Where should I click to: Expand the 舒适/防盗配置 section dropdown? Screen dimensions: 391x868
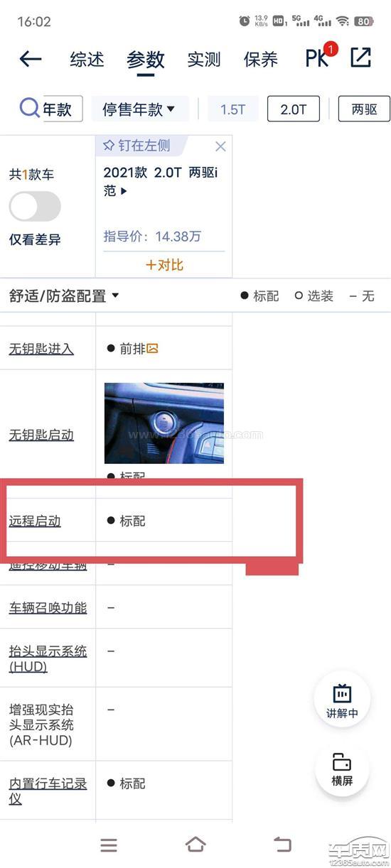tap(64, 296)
